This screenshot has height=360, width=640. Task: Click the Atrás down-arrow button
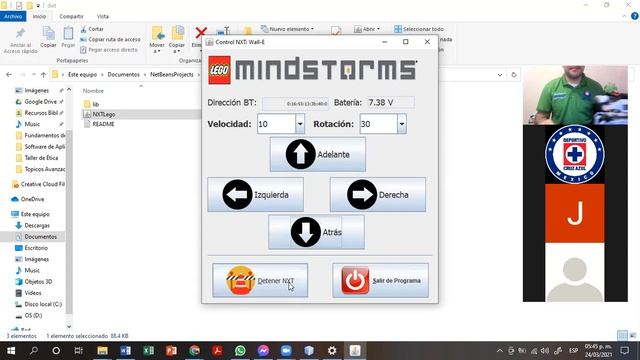[x=316, y=232]
